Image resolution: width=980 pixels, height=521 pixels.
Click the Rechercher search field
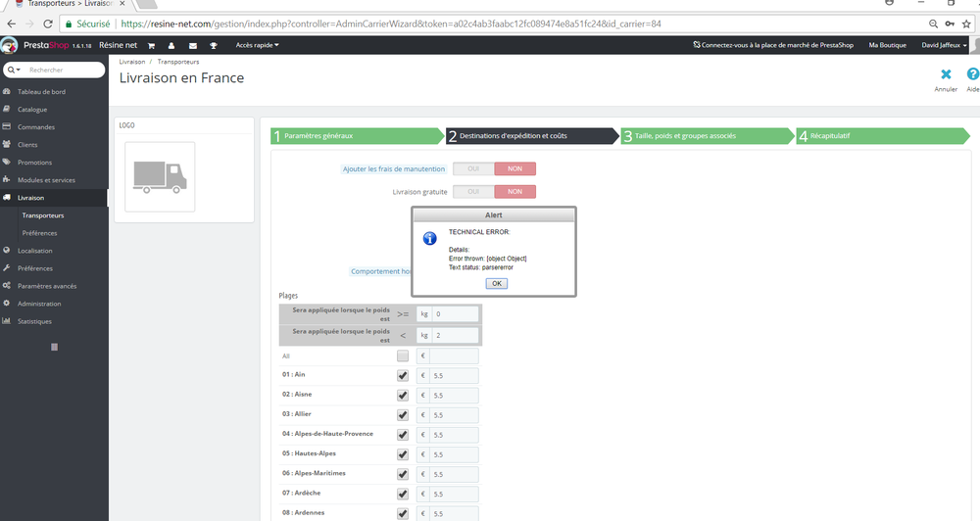pyautogui.click(x=64, y=70)
